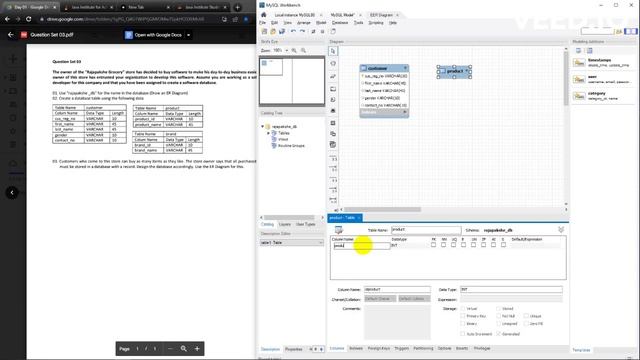Viewport: 640px width, 360px height.
Task: Open the Database menu
Action: click(x=340, y=23)
